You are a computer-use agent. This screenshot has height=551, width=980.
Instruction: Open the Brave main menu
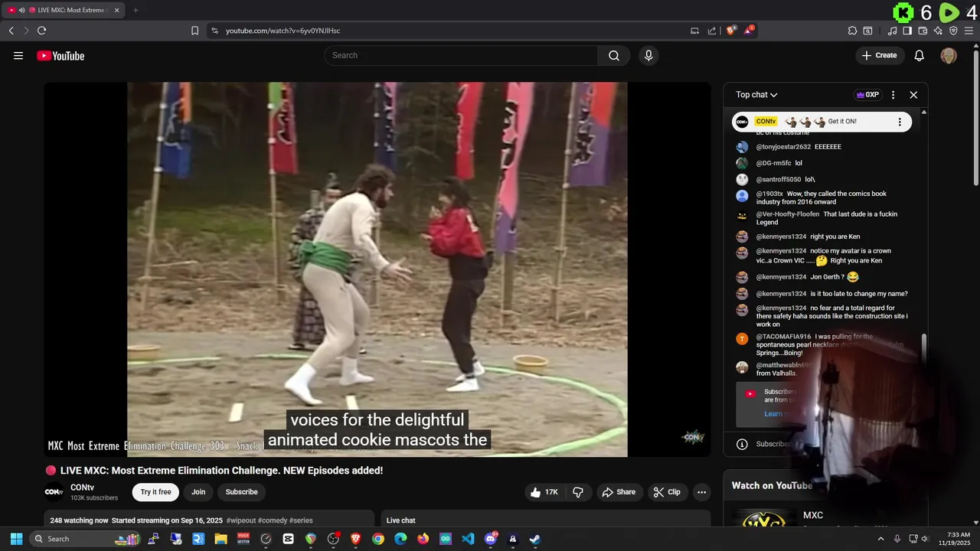tap(969, 31)
